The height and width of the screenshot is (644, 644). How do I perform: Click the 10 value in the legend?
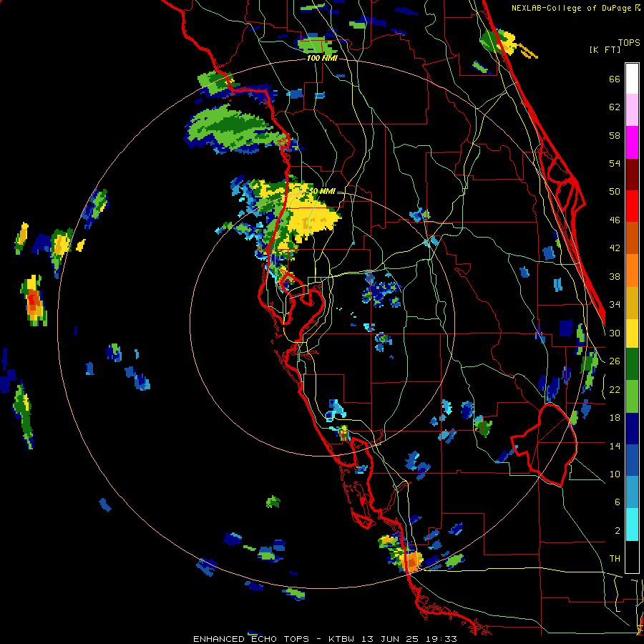pyautogui.click(x=615, y=474)
